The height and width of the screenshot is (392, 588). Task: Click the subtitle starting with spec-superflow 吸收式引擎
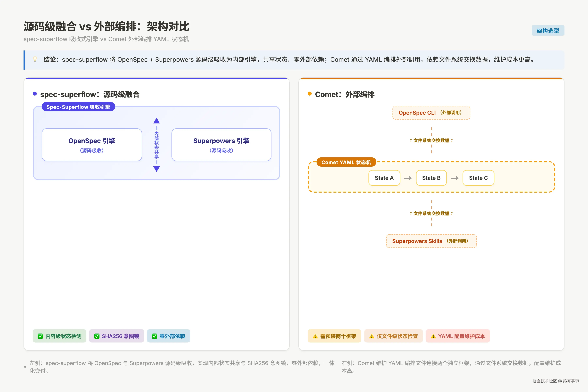point(106,39)
